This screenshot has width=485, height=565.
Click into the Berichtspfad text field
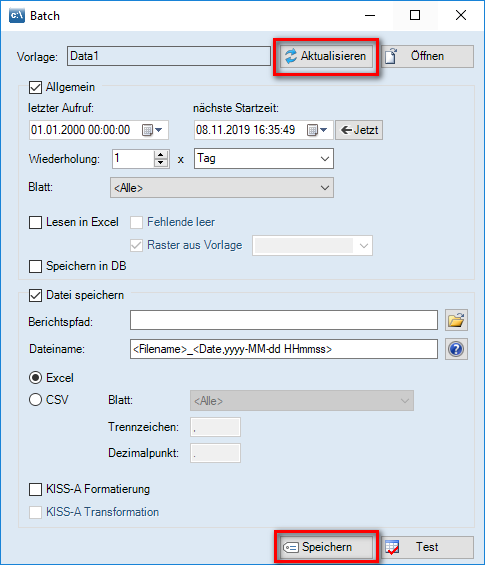tap(284, 320)
